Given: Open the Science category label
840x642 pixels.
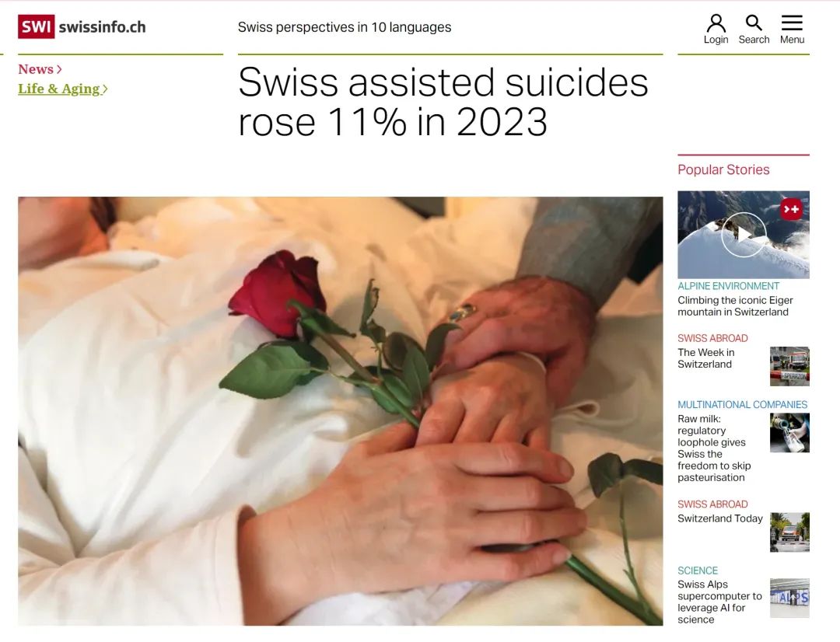Looking at the screenshot, I should tap(698, 570).
